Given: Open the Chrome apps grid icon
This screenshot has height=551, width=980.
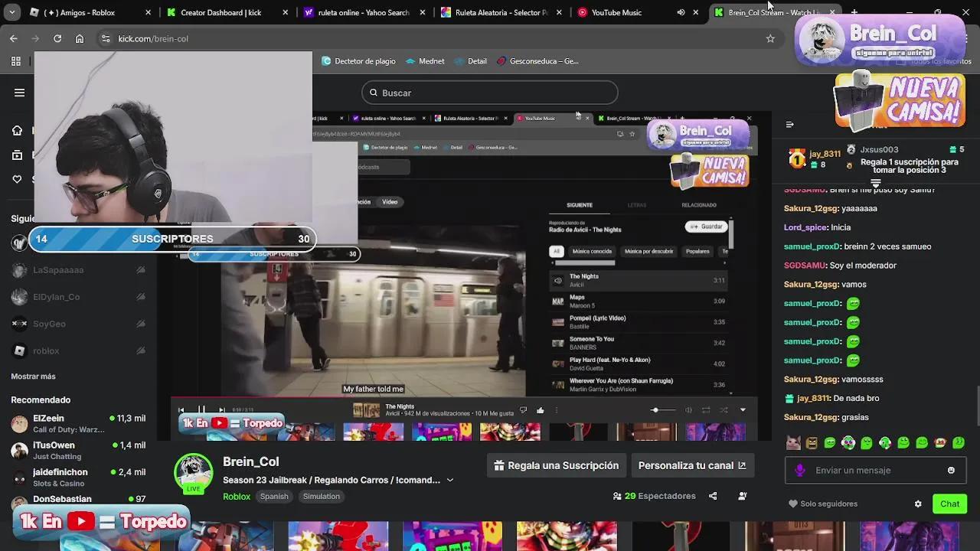Looking at the screenshot, I should coord(16,61).
